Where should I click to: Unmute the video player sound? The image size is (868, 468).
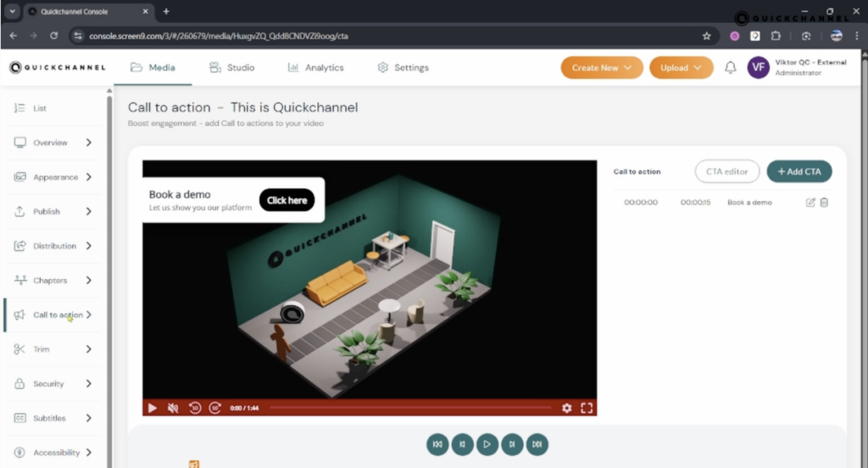tap(173, 408)
